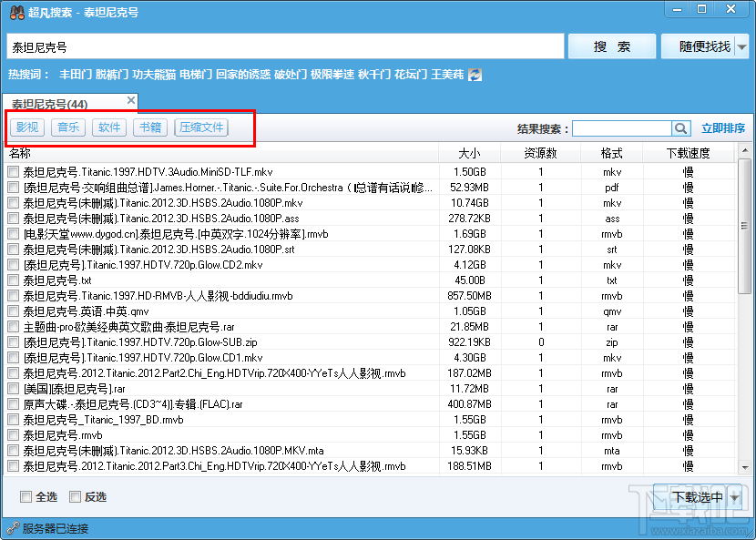Filter results by 音乐 category
This screenshot has height=540, width=756.
(x=68, y=127)
